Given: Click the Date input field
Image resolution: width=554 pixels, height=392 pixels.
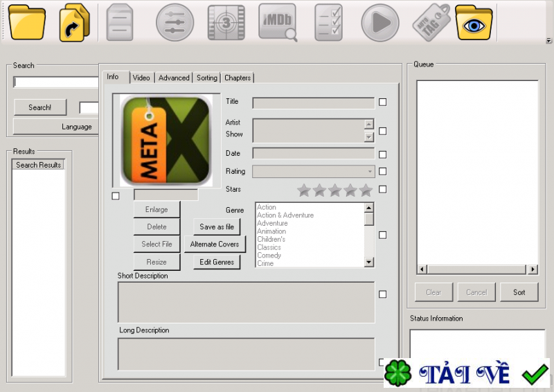Looking at the screenshot, I should tap(314, 154).
